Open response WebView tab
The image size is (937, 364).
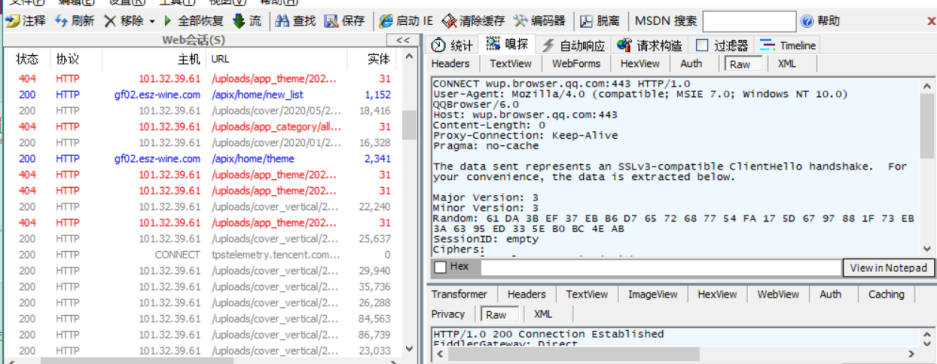778,294
